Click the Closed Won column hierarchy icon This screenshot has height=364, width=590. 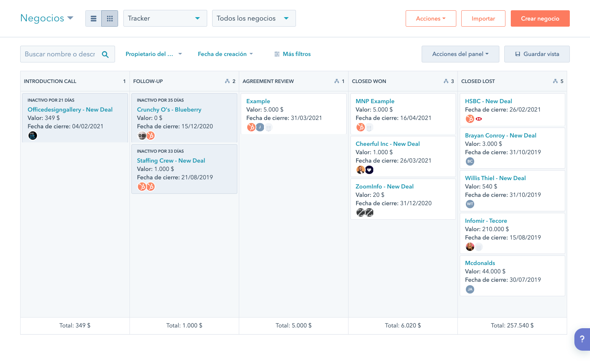tap(446, 81)
